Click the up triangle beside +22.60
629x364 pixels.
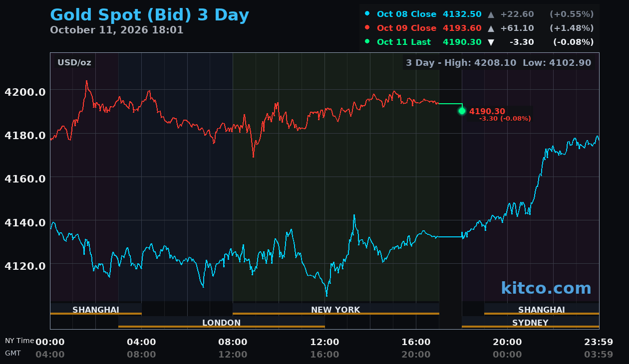pyautogui.click(x=491, y=14)
